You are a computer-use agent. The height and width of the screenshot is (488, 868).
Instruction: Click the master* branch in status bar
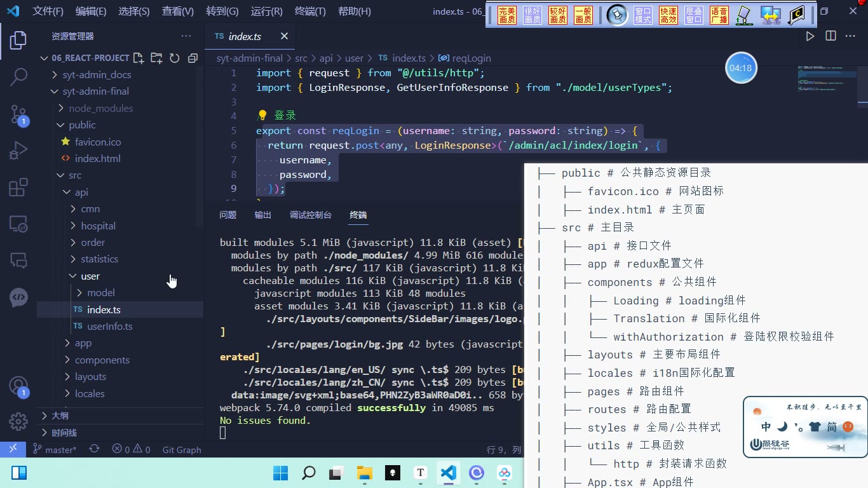coord(55,449)
